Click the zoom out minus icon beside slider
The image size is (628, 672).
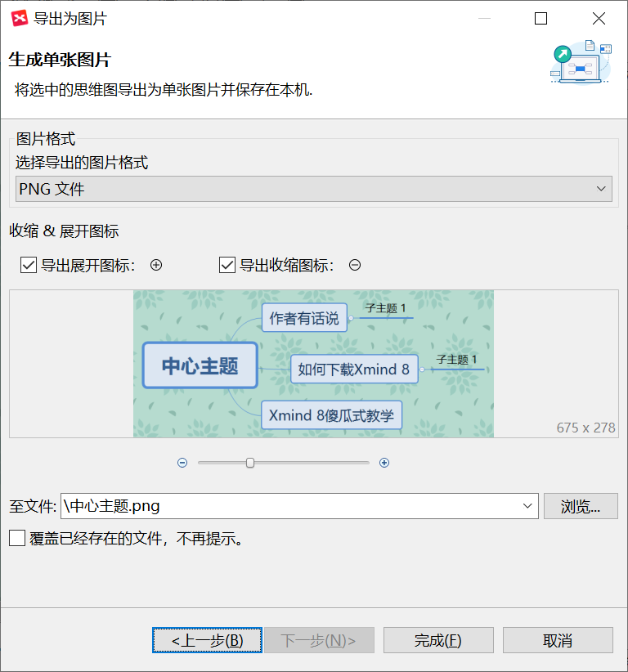point(182,463)
